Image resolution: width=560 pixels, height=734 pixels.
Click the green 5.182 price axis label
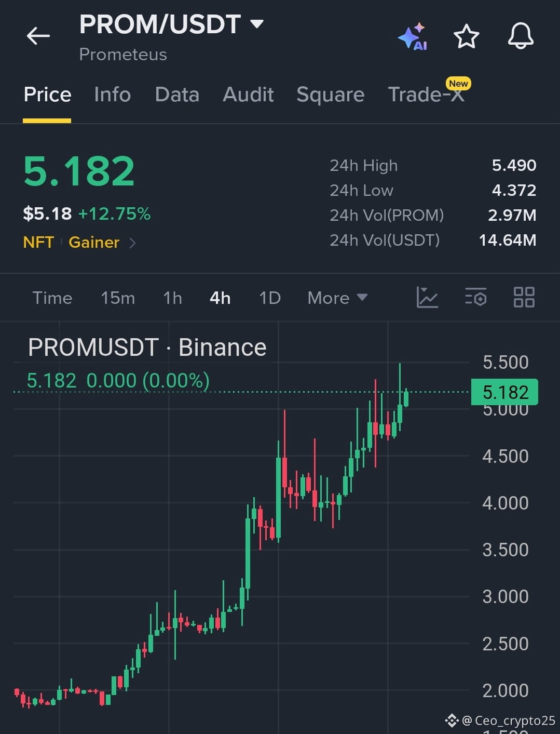tap(504, 392)
